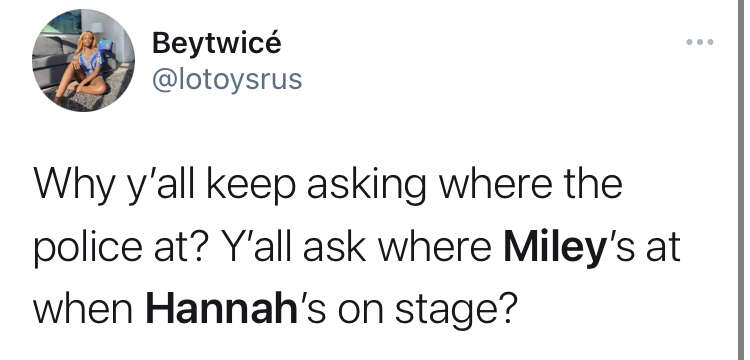Click the word when before Hannah
Screen dimensions: 750x360
pos(83,309)
